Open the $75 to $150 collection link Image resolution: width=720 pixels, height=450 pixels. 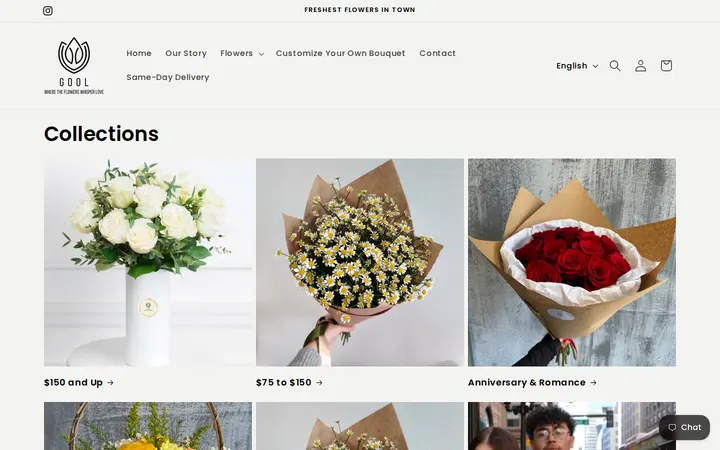[289, 382]
